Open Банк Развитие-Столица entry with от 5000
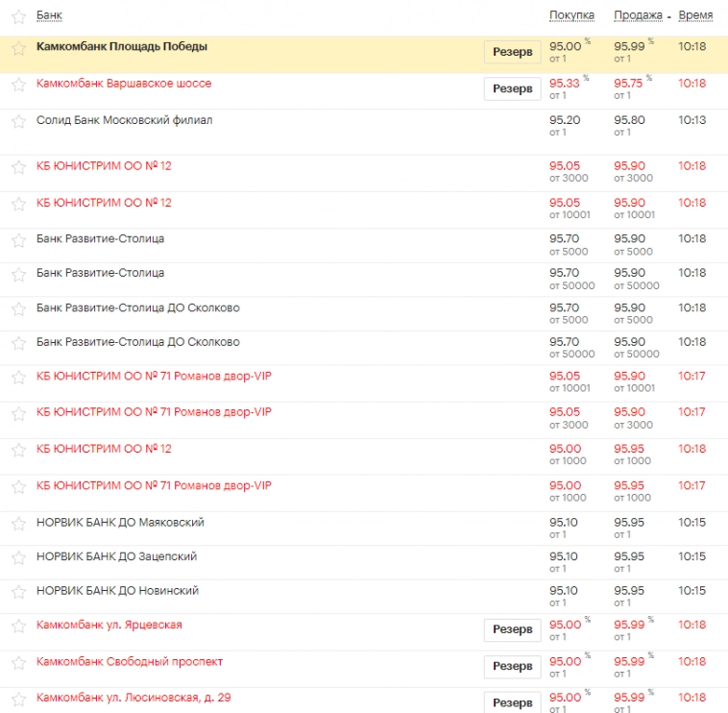 pos(100,238)
